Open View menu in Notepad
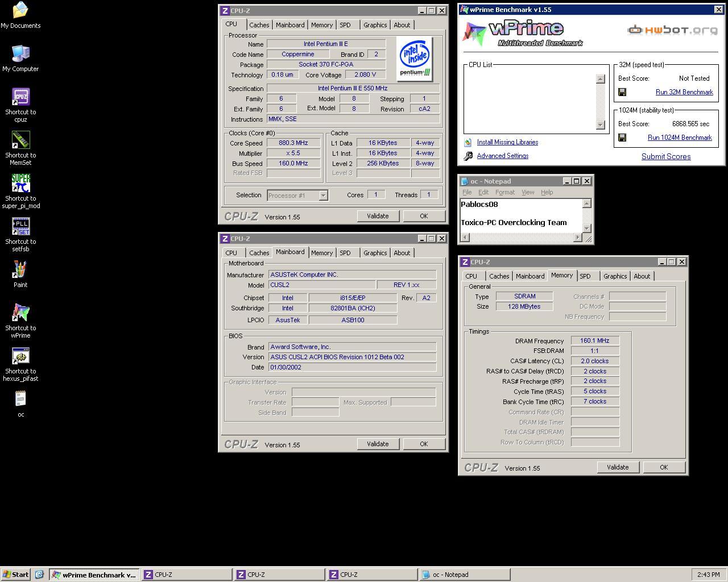728x582 pixels. click(528, 192)
